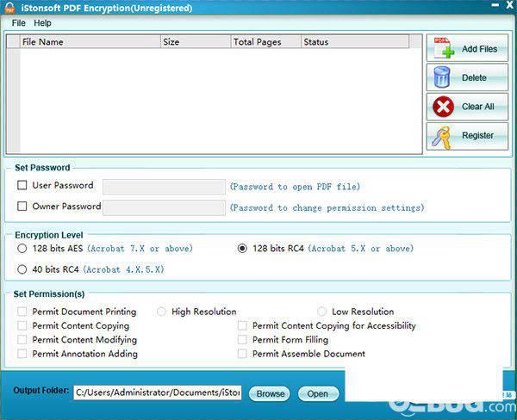Viewport: 517px width, 420px height.
Task: Check Permit Document Printing
Action: pyautogui.click(x=22, y=312)
